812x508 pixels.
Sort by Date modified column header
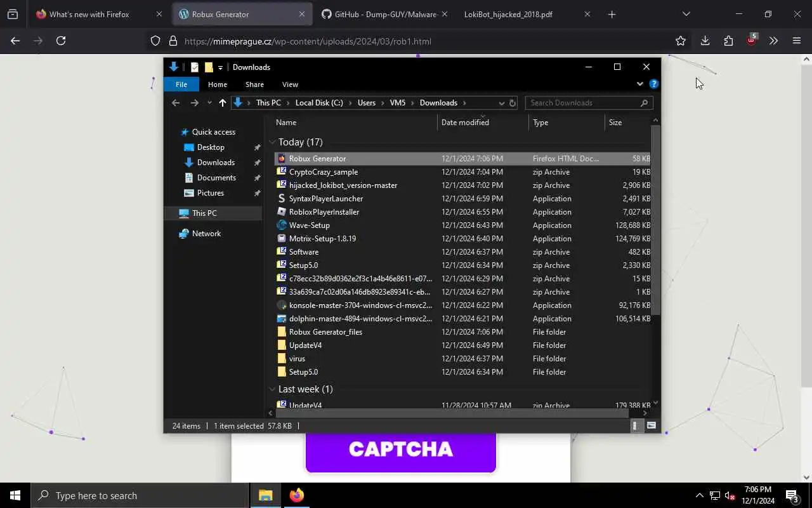coord(483,123)
